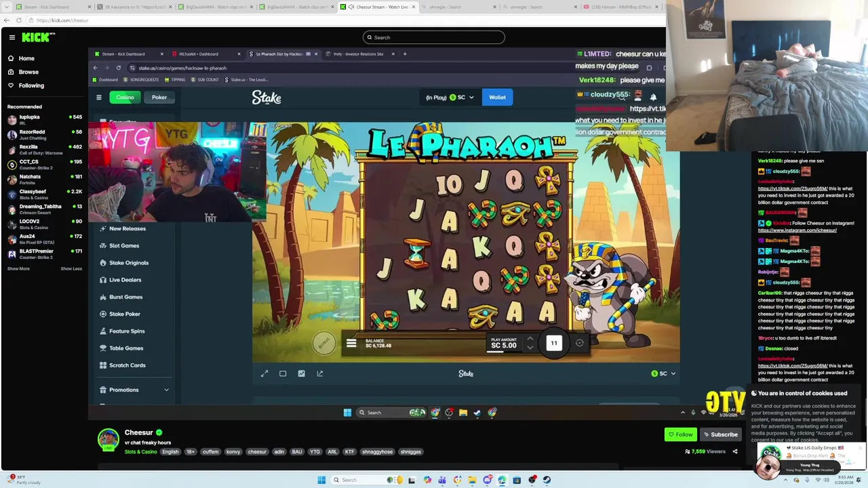
Task: Click the round Bonus buy button
Action: 324,343
